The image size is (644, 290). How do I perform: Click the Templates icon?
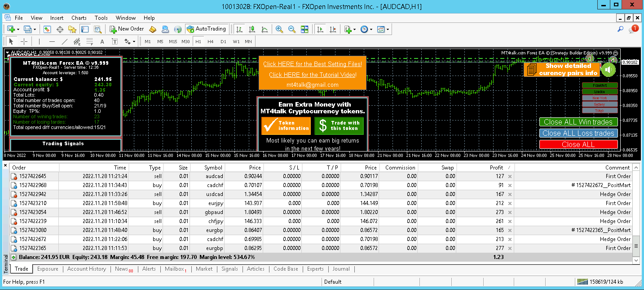point(381,29)
